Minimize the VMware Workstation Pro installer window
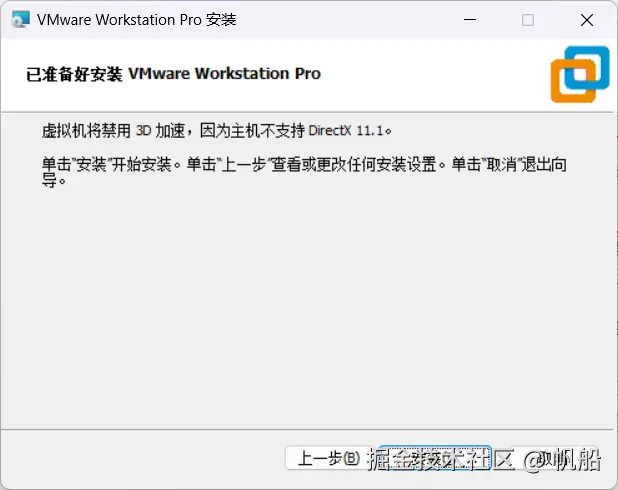 470,20
